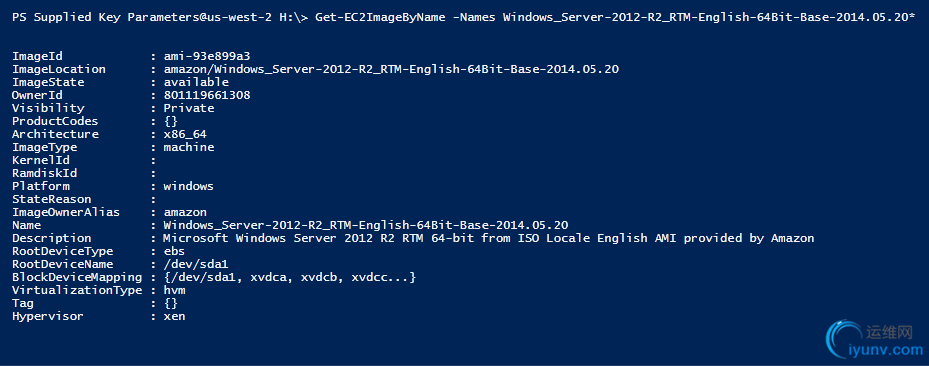Click the OwnerId number 801119661308
Screen dimensions: 929x366
click(207, 95)
